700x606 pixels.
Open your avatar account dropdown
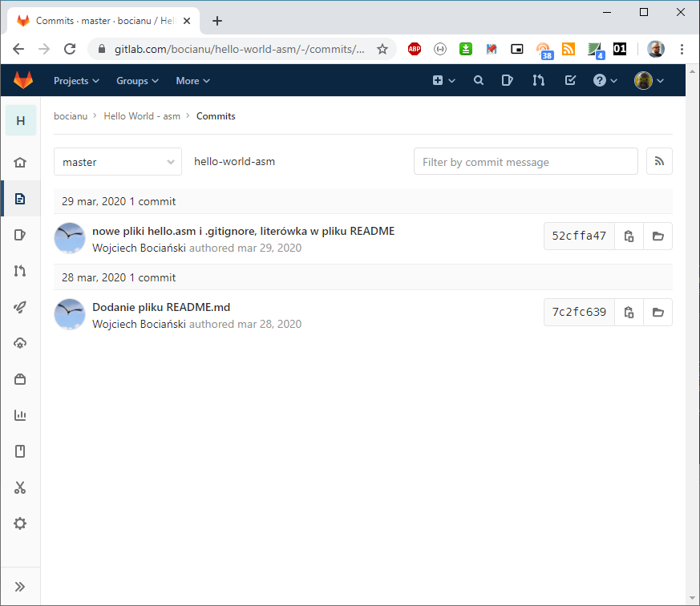click(x=649, y=80)
